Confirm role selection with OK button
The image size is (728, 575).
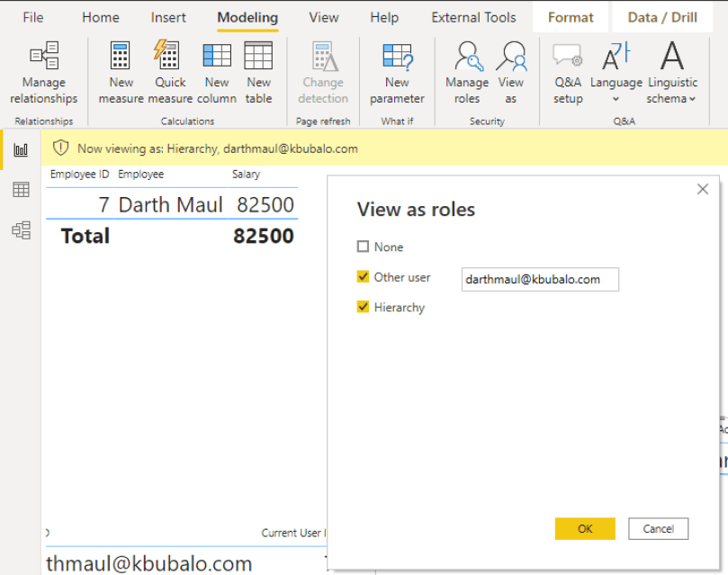(x=585, y=529)
